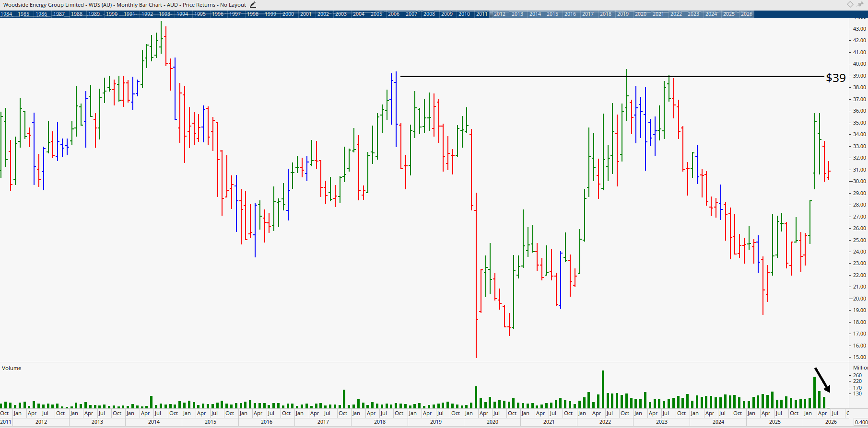Jump to 1987 in the top timeline navigator
The width and height of the screenshot is (868, 428).
59,14
